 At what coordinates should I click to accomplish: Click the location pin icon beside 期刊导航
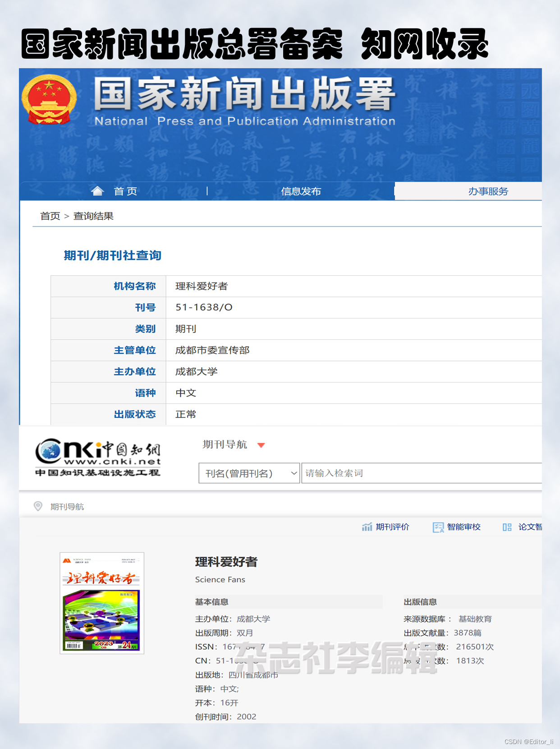click(38, 506)
